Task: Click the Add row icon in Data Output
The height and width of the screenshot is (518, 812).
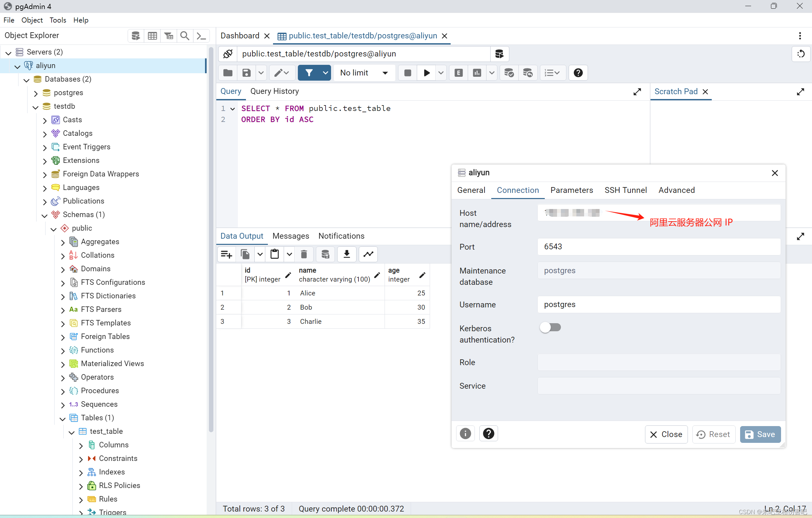Action: click(x=226, y=254)
